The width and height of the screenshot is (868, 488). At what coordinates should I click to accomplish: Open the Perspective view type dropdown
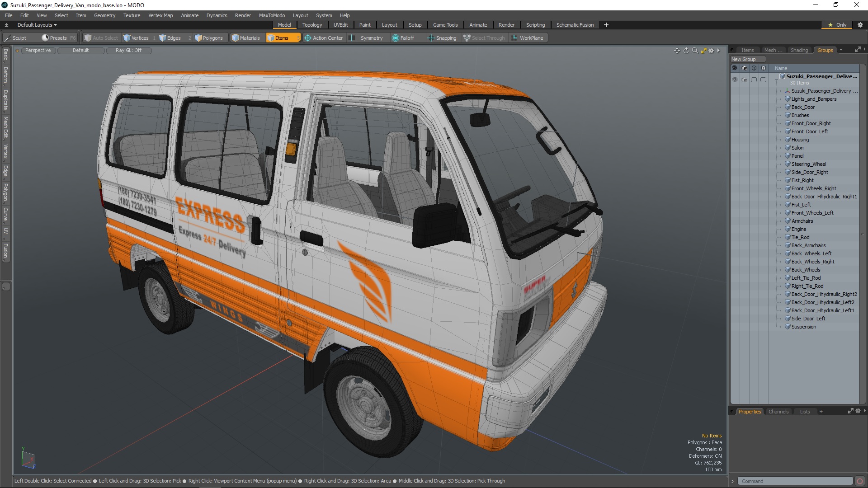click(x=38, y=51)
